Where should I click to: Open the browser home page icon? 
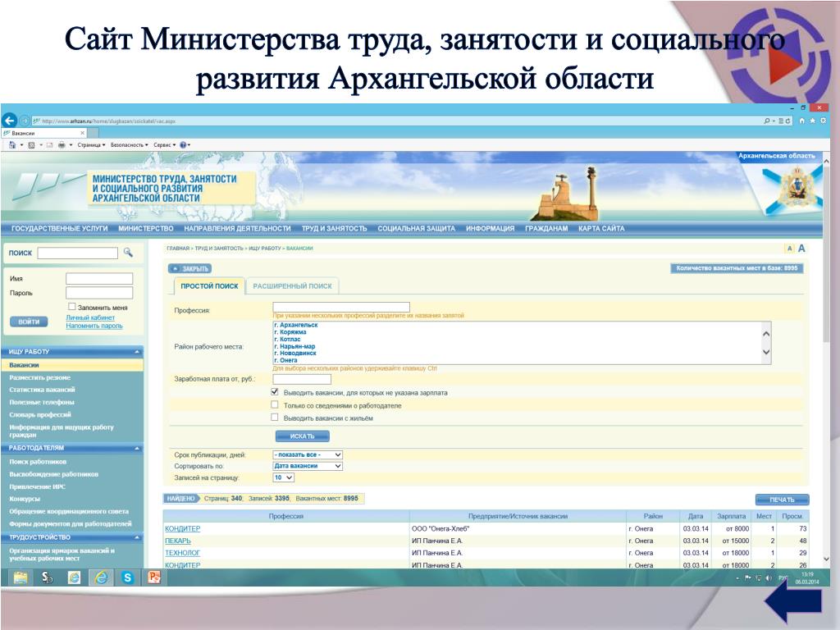tap(802, 121)
